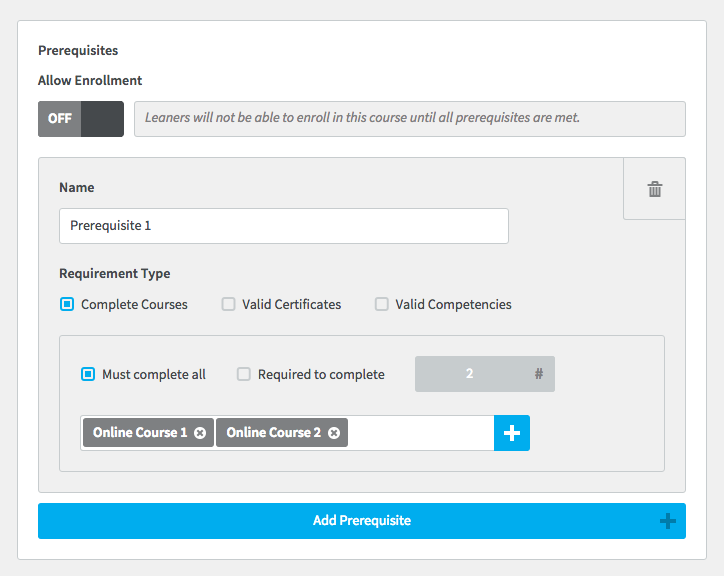Screen dimensions: 724x576
Task: Click the empty area of the course tag input
Action: coord(420,433)
